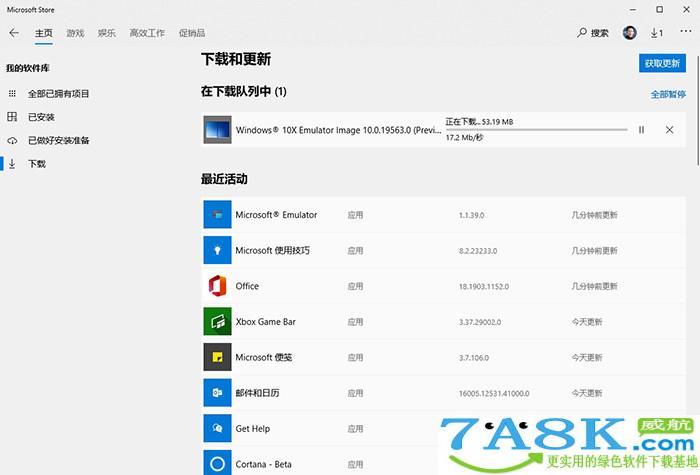Select 已做好安装准备 in sidebar

pyautogui.click(x=58, y=140)
